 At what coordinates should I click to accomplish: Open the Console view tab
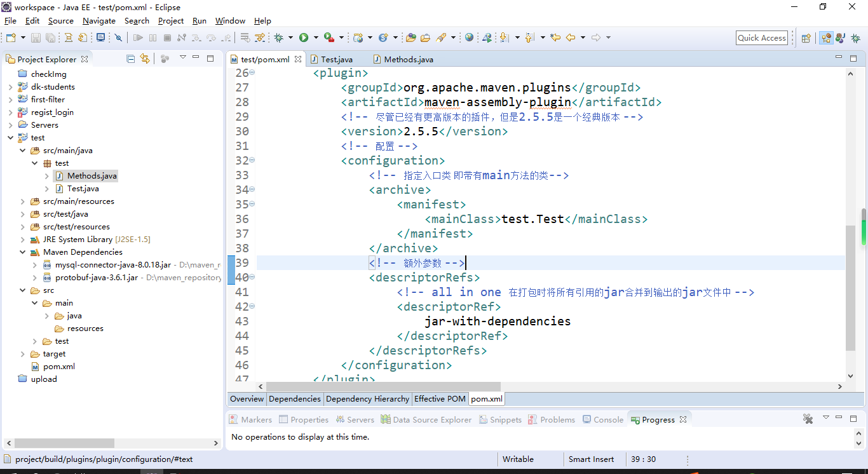pos(608,420)
